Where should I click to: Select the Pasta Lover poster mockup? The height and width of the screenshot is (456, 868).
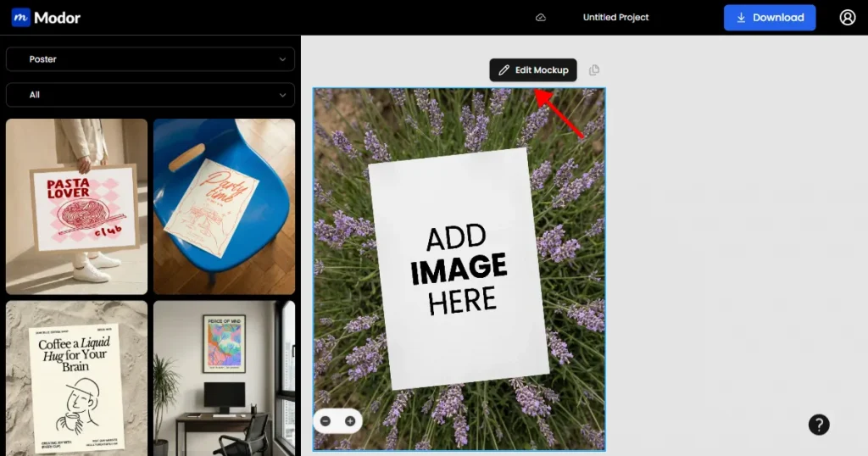(76, 206)
